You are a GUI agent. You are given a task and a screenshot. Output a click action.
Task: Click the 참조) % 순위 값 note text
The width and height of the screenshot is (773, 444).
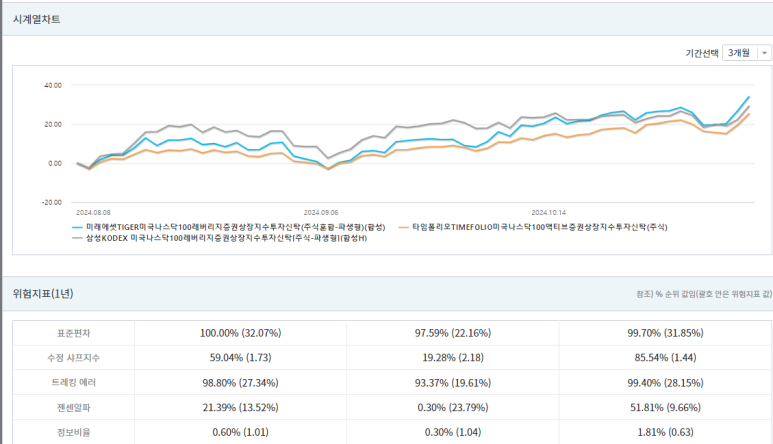(704, 294)
